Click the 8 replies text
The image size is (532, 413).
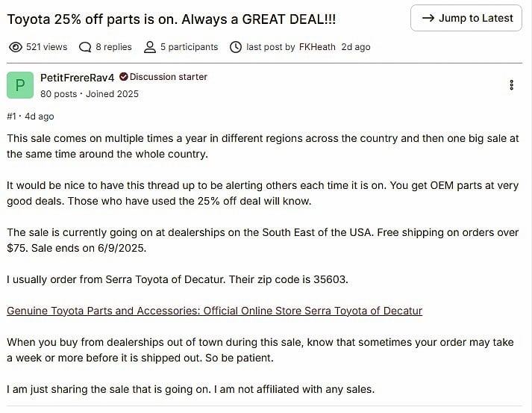112,47
